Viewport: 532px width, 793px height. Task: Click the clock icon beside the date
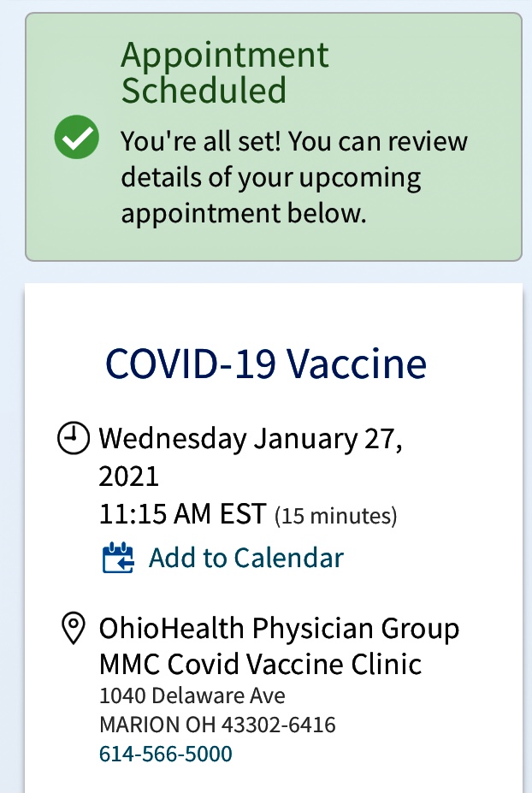point(73,439)
